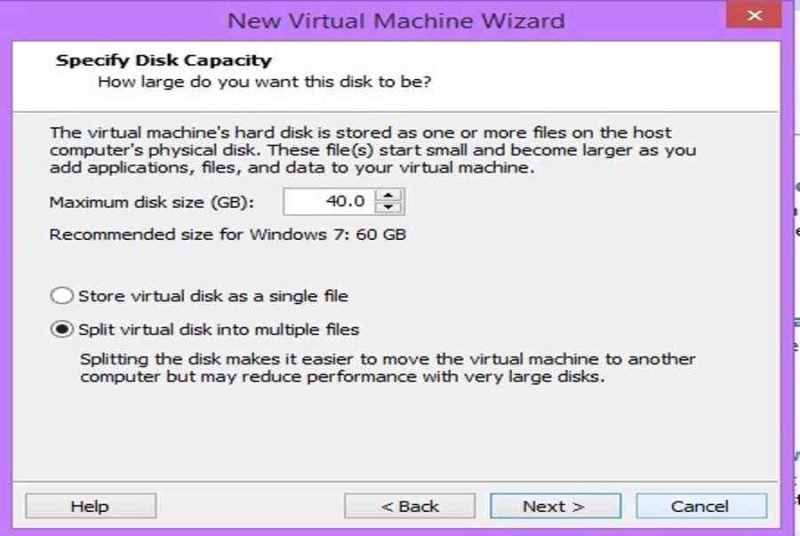Go back with the Back button
The image size is (800, 536).
[410, 506]
